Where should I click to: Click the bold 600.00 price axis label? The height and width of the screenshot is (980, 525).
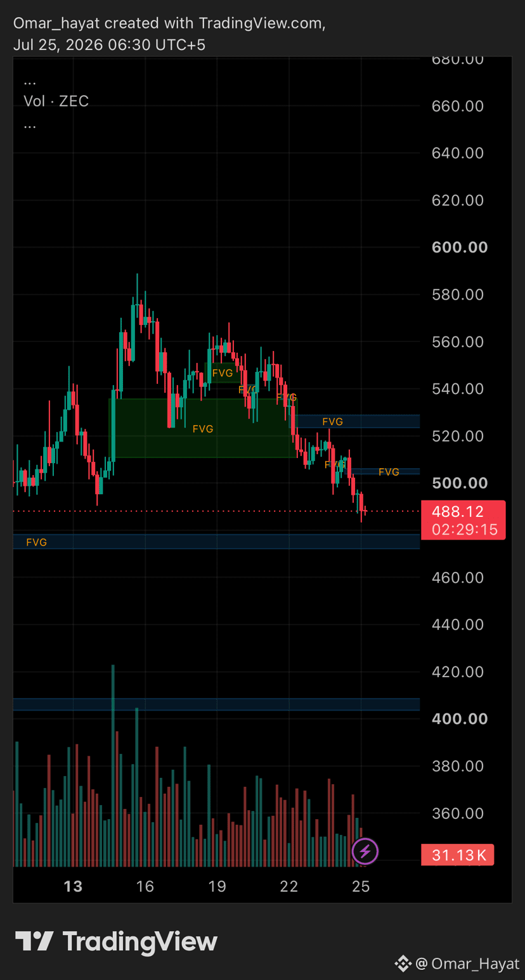coord(460,247)
